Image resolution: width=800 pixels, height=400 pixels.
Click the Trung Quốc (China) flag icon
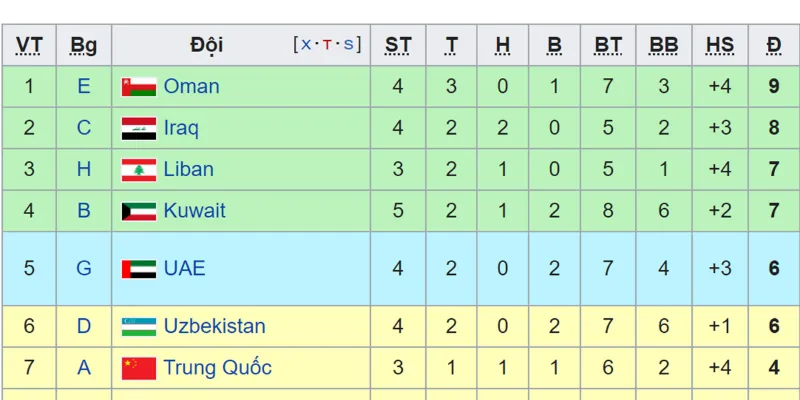pos(139,368)
